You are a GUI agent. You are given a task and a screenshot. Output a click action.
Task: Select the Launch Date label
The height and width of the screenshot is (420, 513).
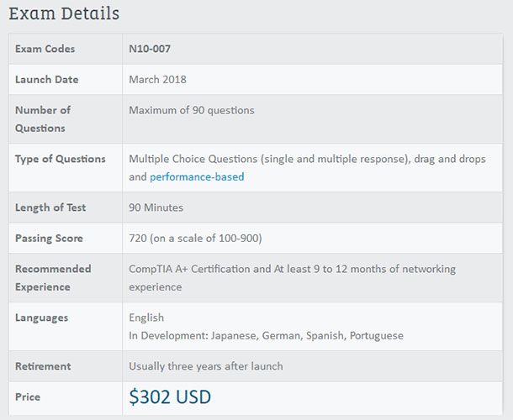coord(47,80)
